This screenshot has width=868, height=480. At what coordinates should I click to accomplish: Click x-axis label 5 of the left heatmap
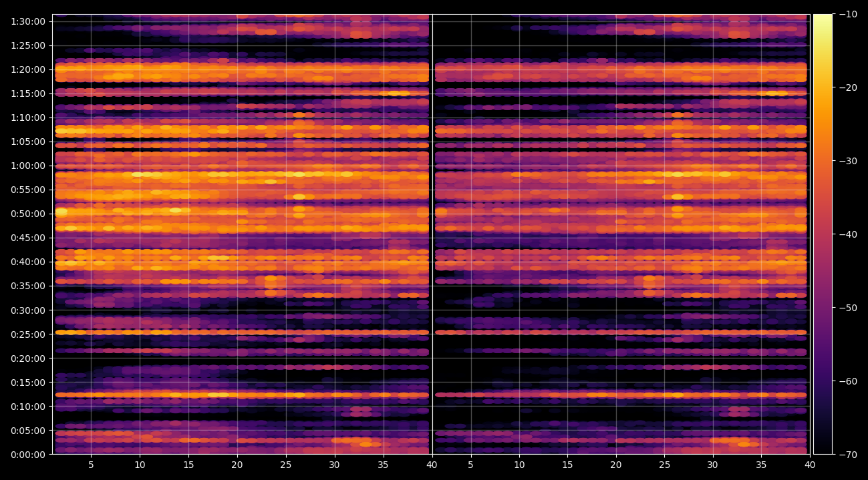point(91,465)
